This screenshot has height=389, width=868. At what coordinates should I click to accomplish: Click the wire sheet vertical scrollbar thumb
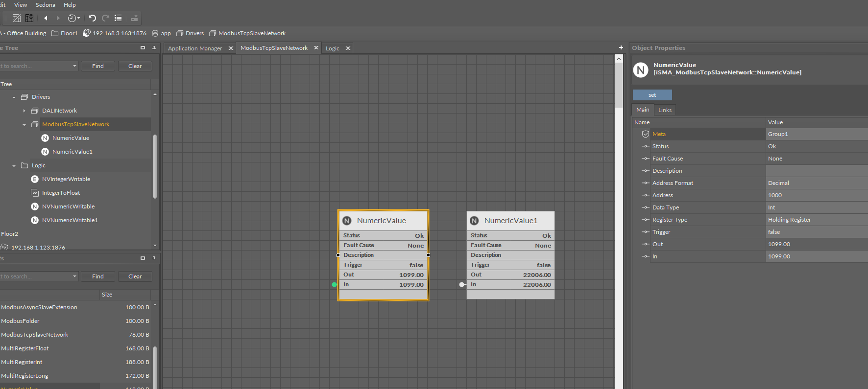[619, 86]
